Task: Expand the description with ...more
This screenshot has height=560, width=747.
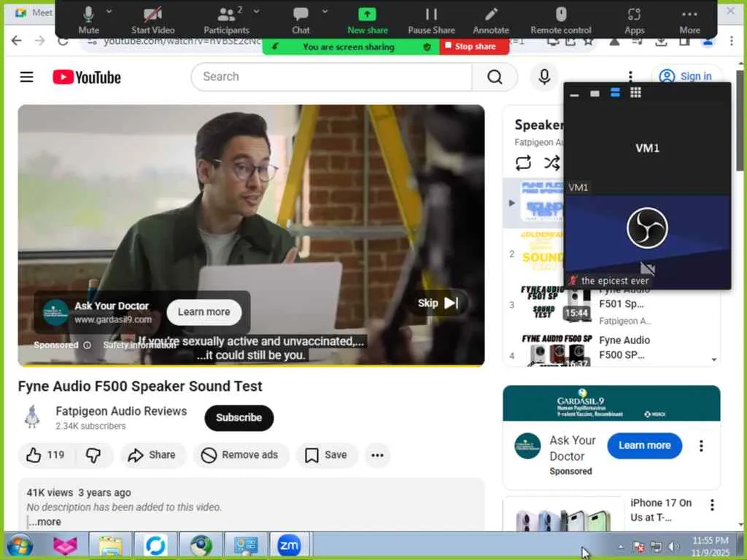Action: (x=44, y=522)
